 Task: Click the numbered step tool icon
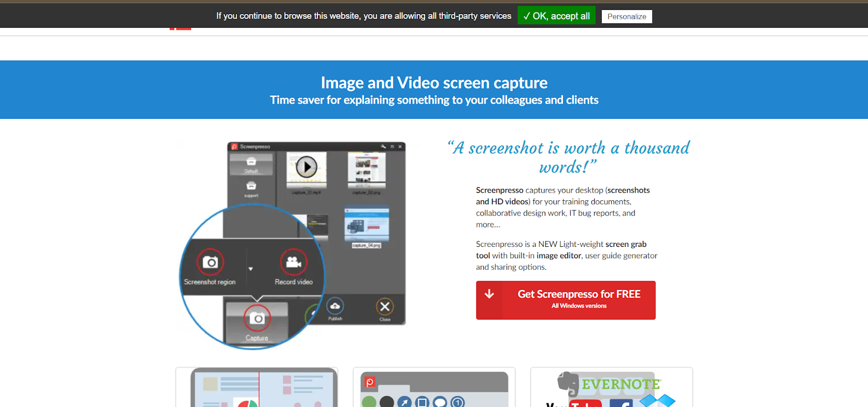[458, 403]
